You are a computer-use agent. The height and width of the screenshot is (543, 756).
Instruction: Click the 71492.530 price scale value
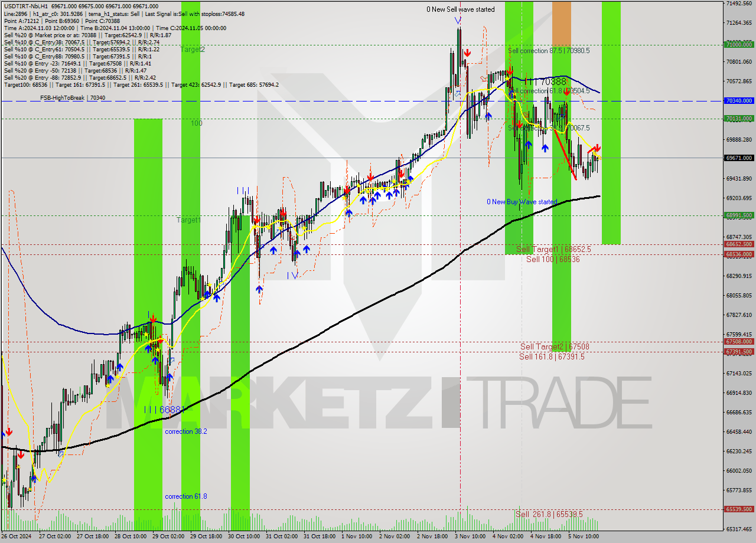pos(739,4)
